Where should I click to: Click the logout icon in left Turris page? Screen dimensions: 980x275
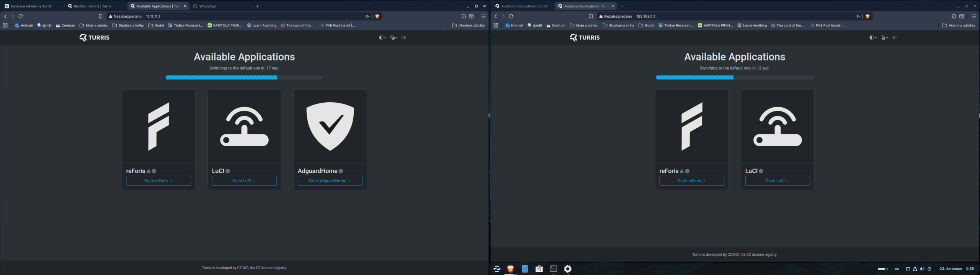[x=403, y=38]
